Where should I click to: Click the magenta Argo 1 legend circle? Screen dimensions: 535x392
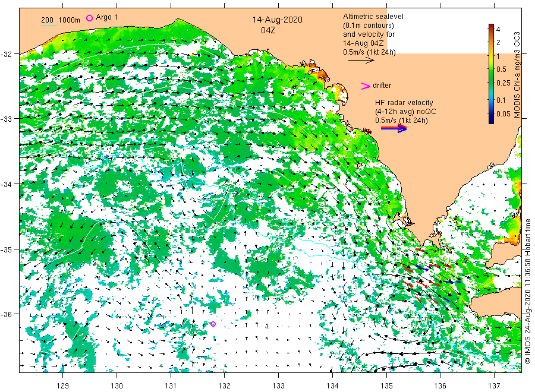click(x=89, y=18)
